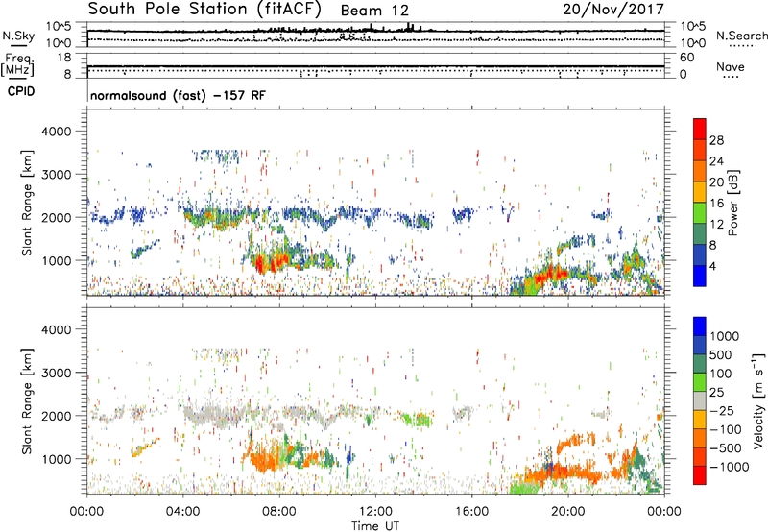Click the 20:00 time tick label
The image size is (768, 532).
567,512
